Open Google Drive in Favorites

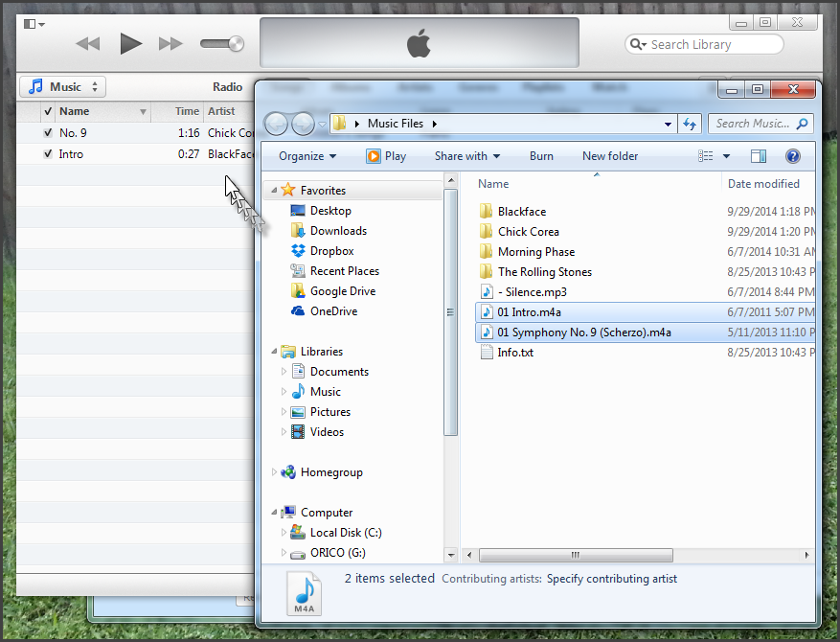coord(342,291)
